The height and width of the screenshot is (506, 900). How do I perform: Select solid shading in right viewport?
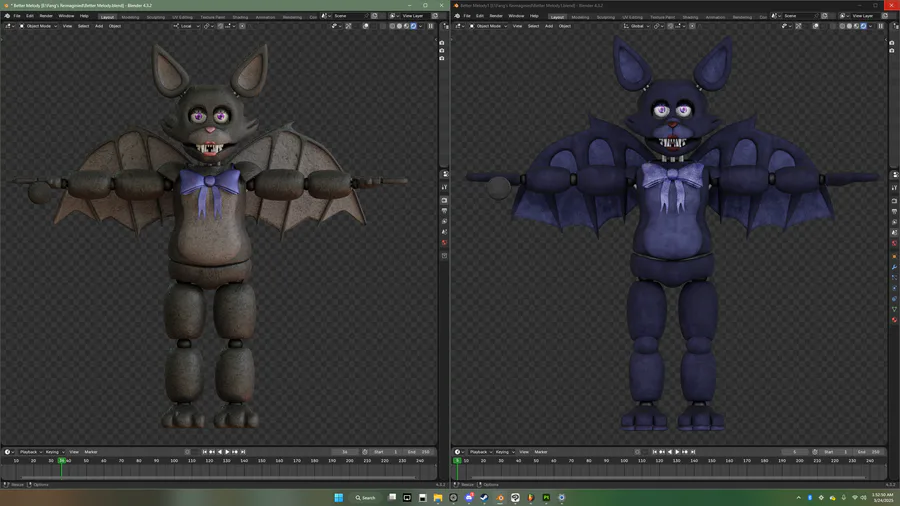(x=849, y=26)
